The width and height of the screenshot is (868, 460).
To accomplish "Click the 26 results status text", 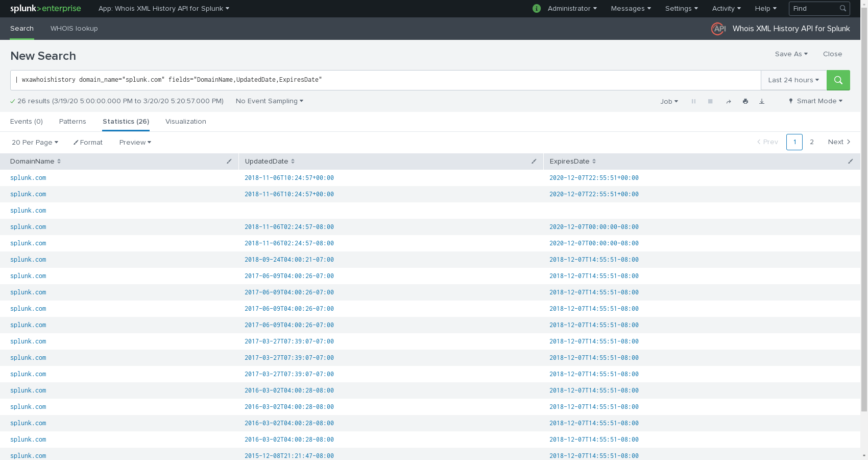I will [120, 101].
